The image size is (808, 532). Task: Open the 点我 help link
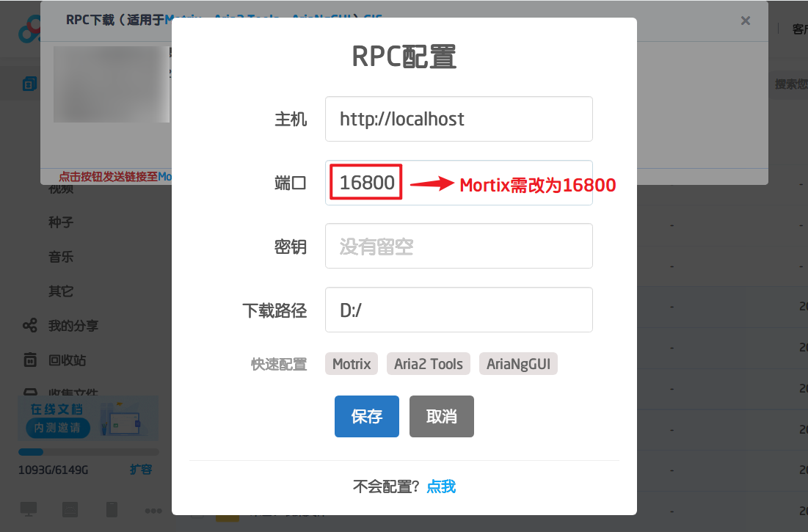[441, 487]
